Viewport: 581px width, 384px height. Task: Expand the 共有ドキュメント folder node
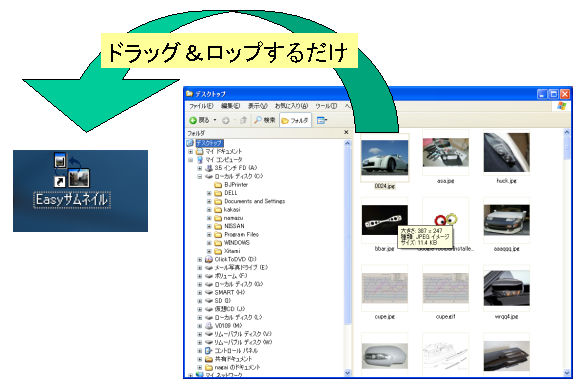[200, 359]
